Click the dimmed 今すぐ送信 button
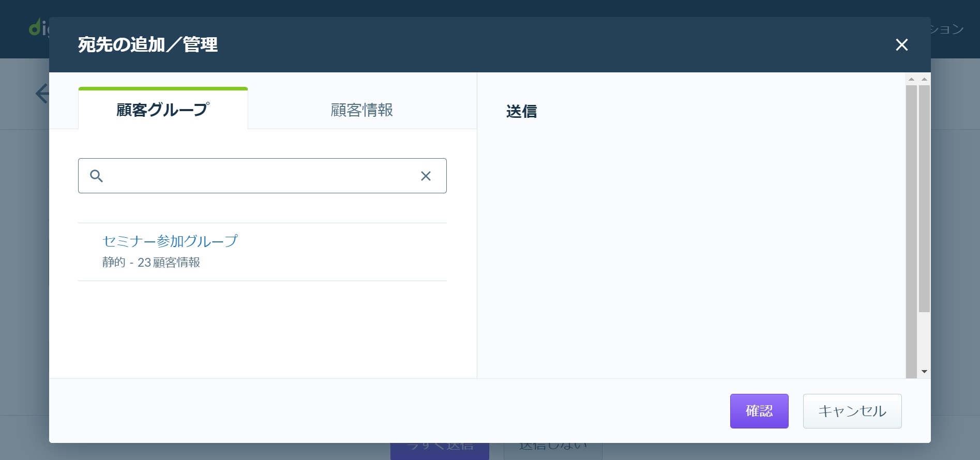The image size is (980, 460). pos(440,450)
